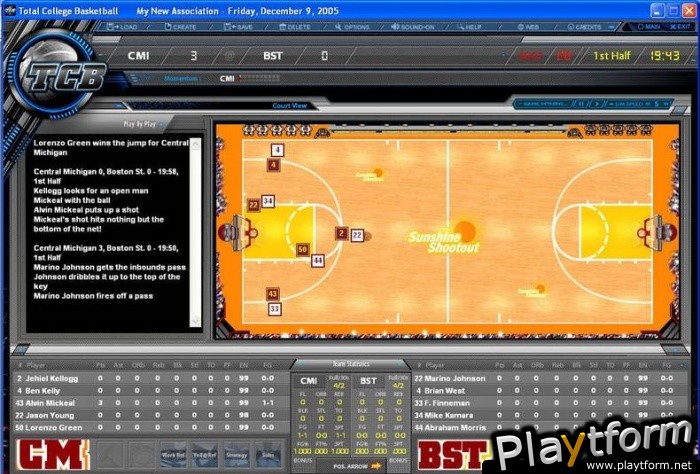The image size is (700, 474).
Task: Click the play-by-play scrollbar down arrow
Action: (195, 321)
